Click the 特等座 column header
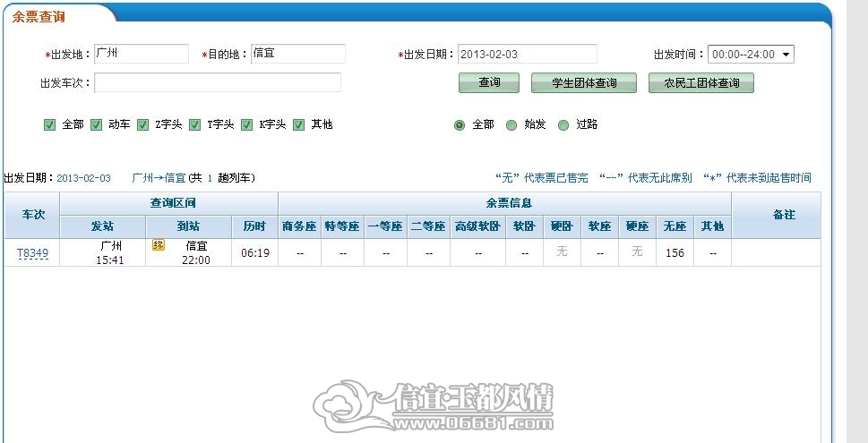Viewport: 868px width, 443px height. [343, 226]
